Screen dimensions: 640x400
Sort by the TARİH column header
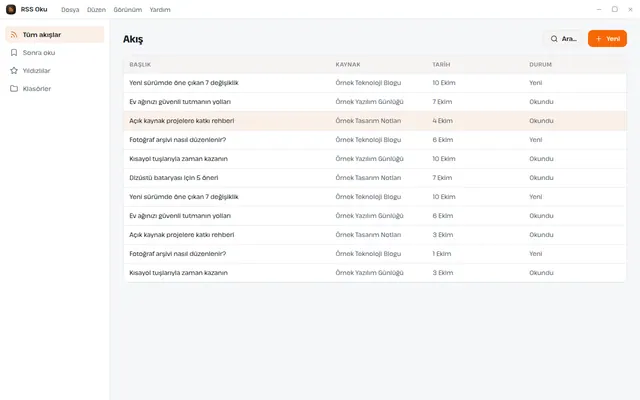point(441,64)
